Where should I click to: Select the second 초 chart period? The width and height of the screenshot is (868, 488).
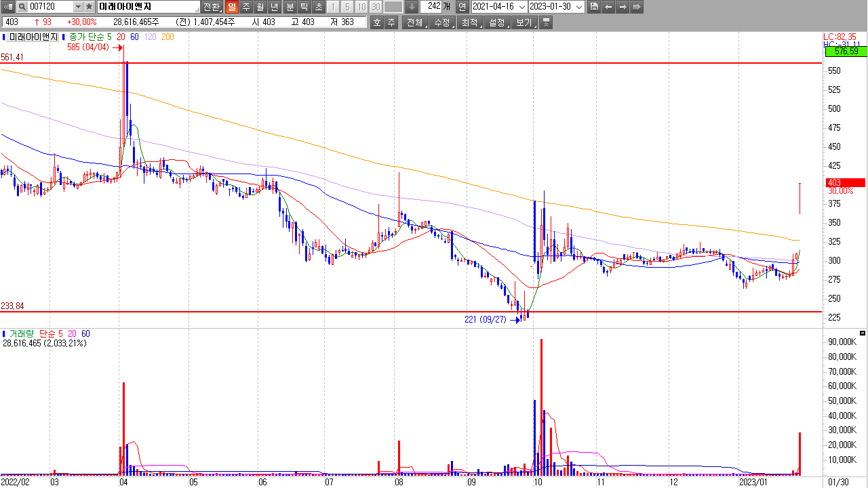(318, 7)
